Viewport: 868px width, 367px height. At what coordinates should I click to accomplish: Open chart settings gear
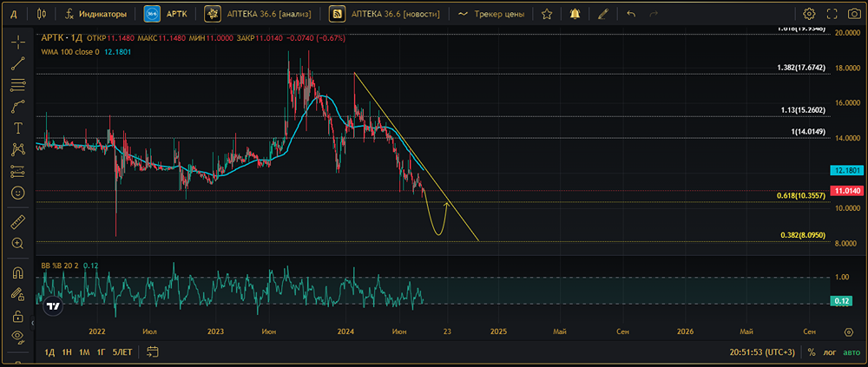(x=809, y=14)
